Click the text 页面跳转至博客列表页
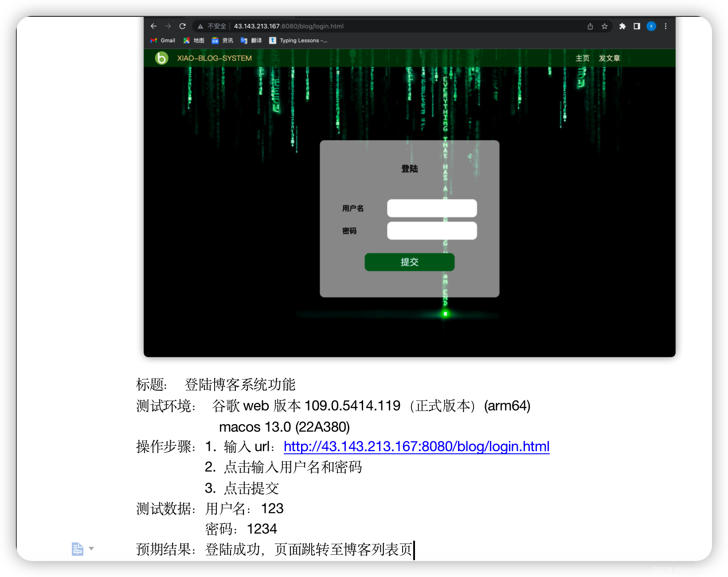Viewport: 728px width, 577px height. (x=344, y=550)
